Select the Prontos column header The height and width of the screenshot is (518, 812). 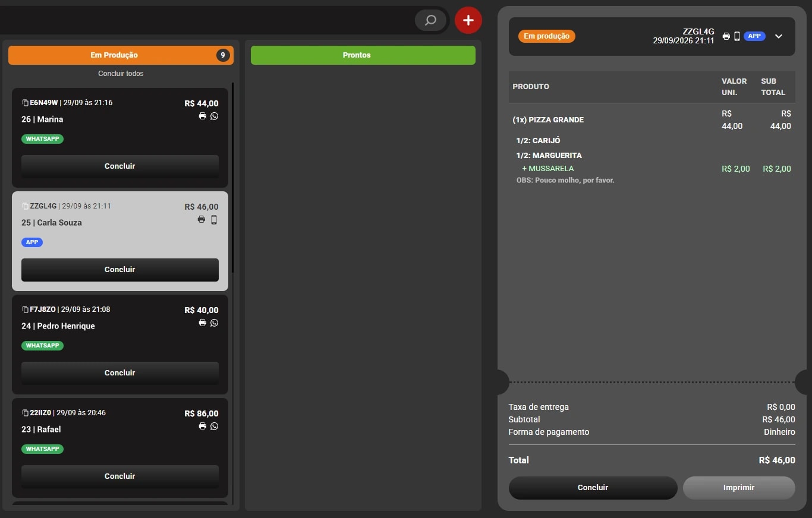[363, 55]
